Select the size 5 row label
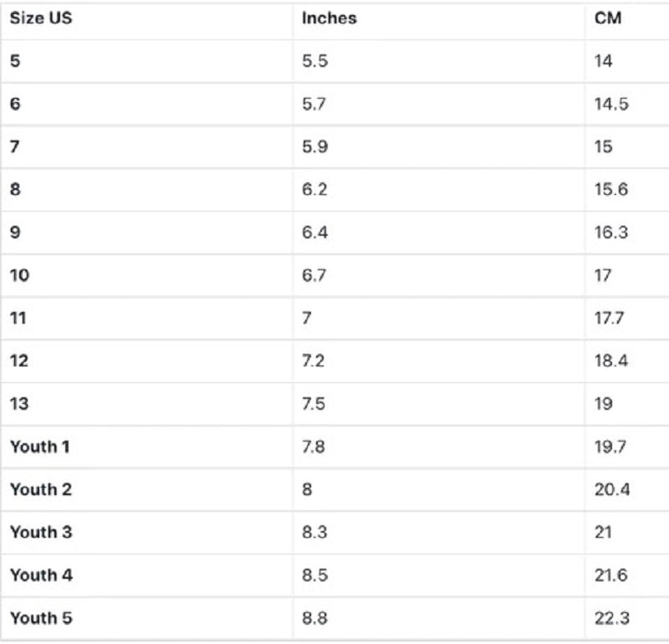 click(x=15, y=61)
